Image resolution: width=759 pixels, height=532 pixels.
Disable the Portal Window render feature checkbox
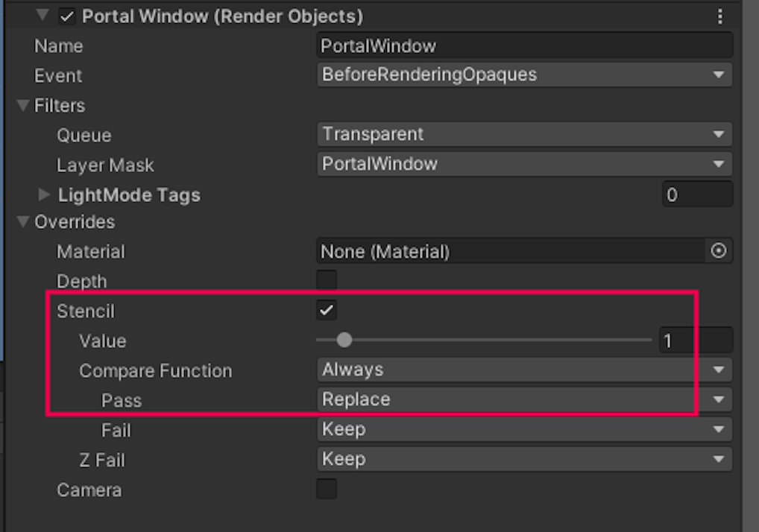point(66,16)
